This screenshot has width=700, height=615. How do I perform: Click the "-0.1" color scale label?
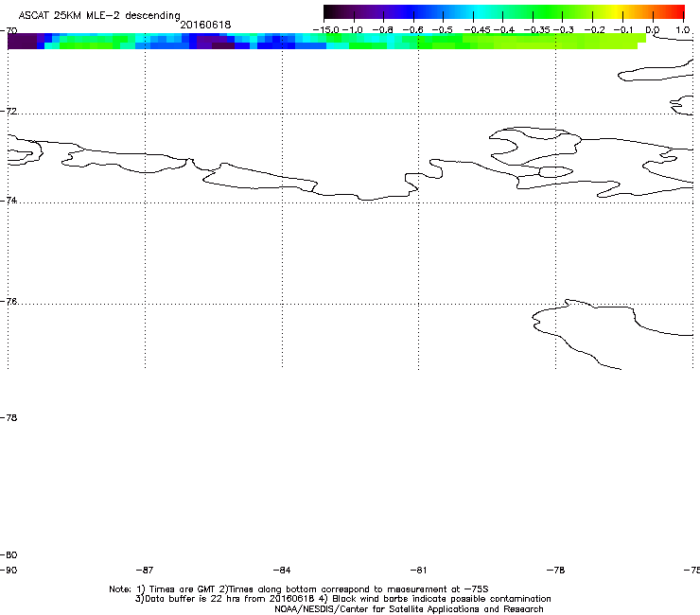624,30
